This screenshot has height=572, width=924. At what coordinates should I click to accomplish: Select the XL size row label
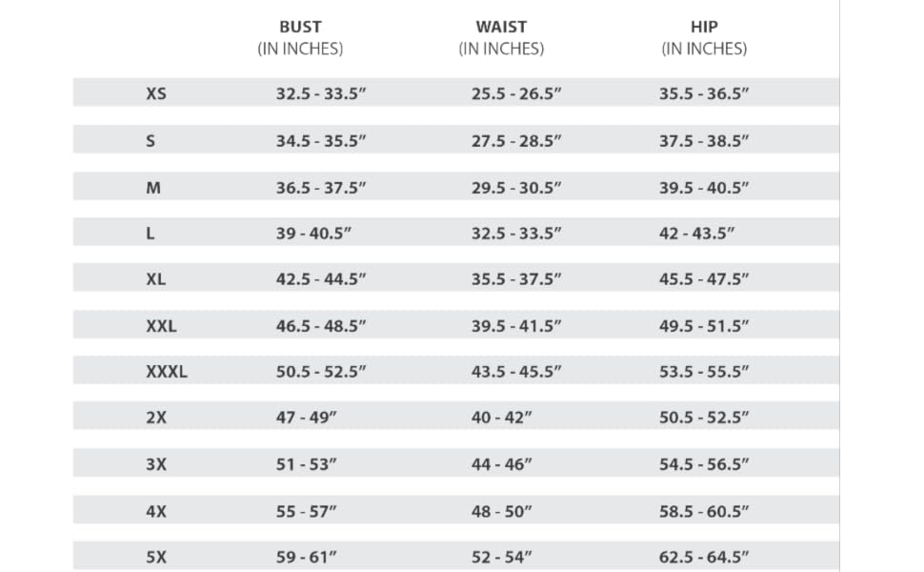click(156, 279)
